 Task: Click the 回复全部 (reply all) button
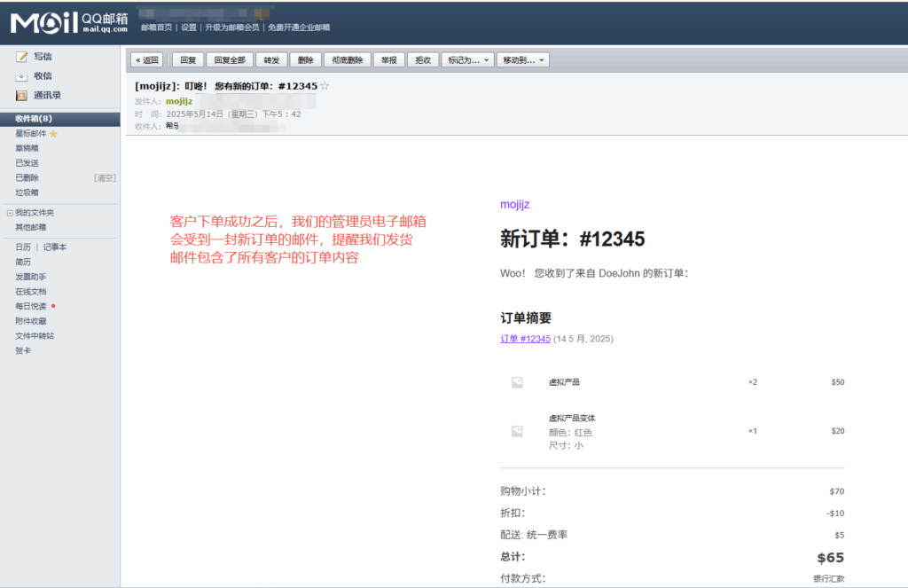tap(230, 60)
